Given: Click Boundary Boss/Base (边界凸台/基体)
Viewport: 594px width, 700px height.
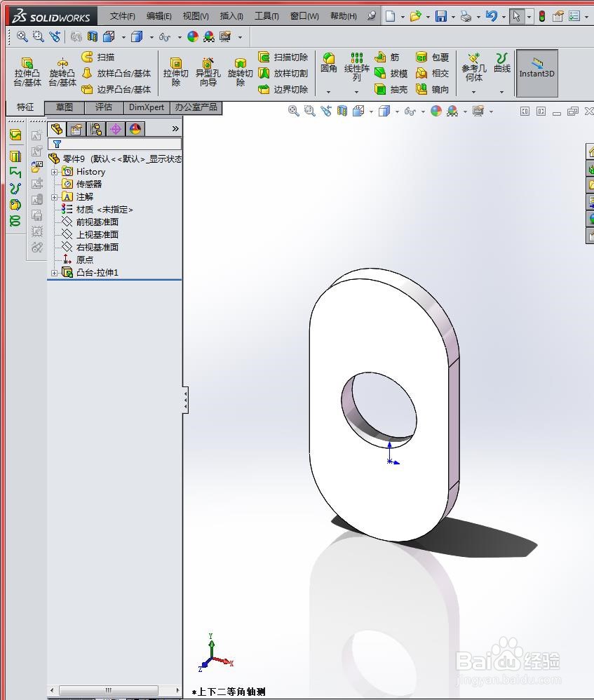Looking at the screenshot, I should click(x=116, y=89).
